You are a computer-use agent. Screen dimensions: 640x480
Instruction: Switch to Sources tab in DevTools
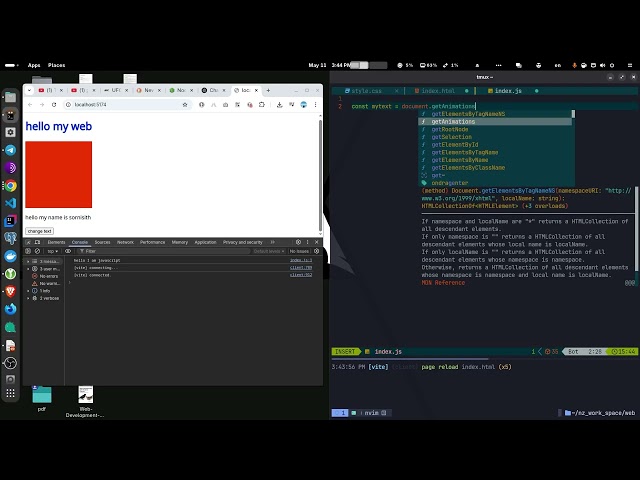click(102, 242)
